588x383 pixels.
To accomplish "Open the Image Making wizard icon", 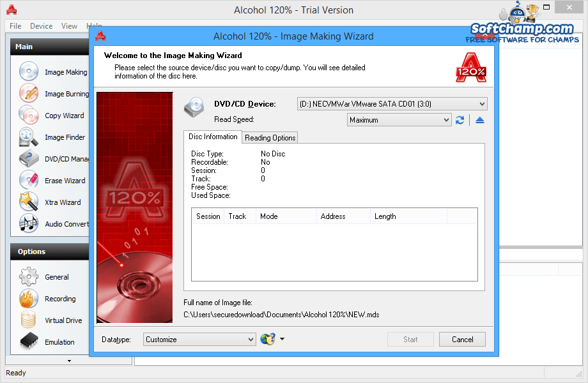I will [29, 71].
